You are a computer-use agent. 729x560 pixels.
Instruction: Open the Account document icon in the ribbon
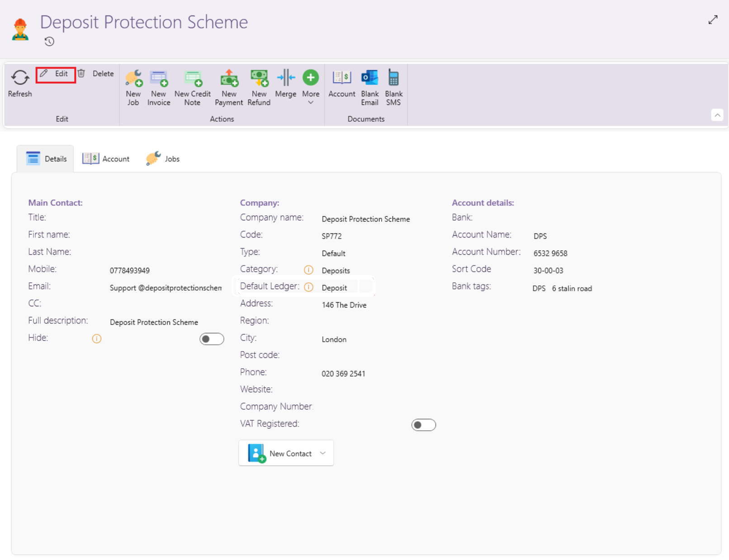[x=342, y=77]
